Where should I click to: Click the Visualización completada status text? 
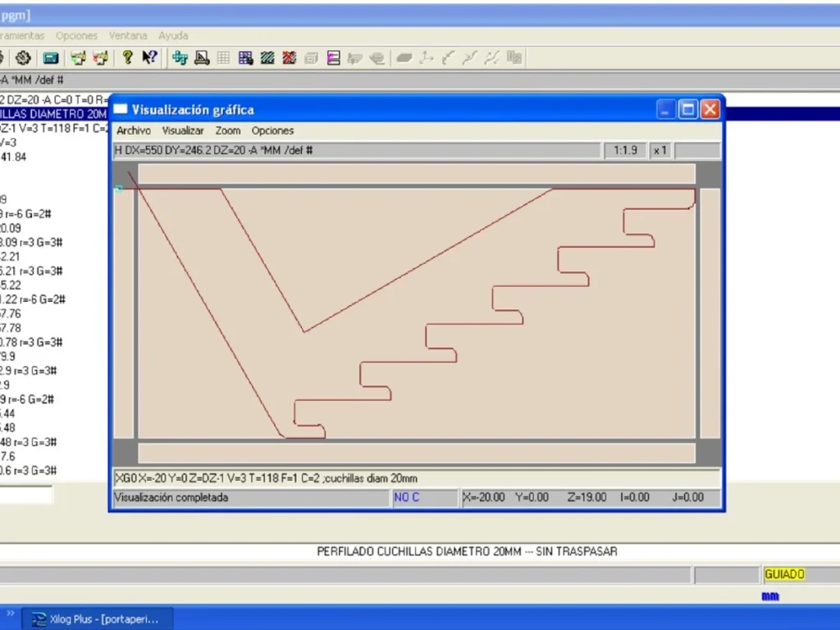click(171, 498)
